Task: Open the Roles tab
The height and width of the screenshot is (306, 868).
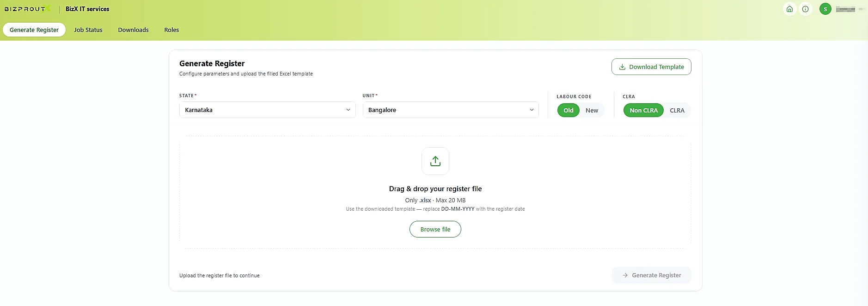Action: pyautogui.click(x=171, y=30)
